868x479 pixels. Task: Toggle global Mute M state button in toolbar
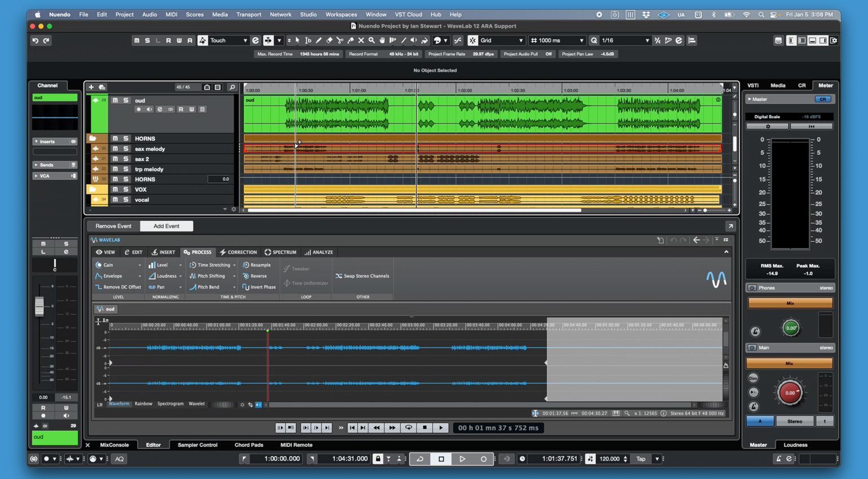point(136,41)
